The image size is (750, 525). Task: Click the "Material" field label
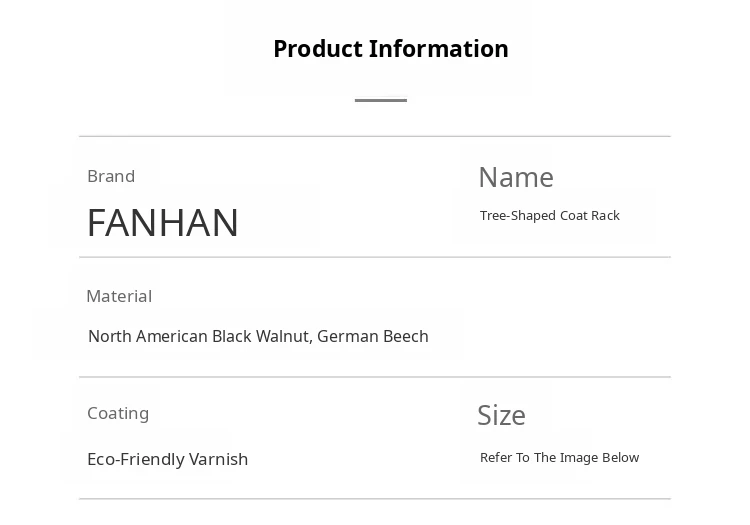tap(119, 296)
